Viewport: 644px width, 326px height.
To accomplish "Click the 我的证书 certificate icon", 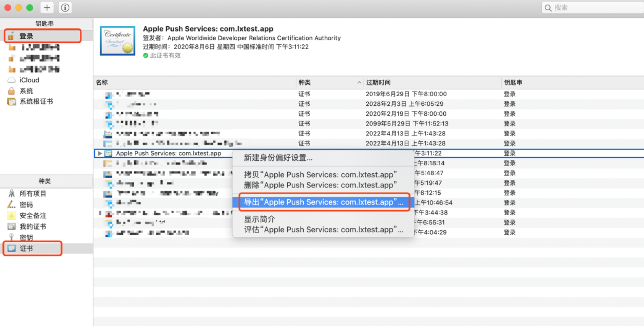I will [x=12, y=226].
